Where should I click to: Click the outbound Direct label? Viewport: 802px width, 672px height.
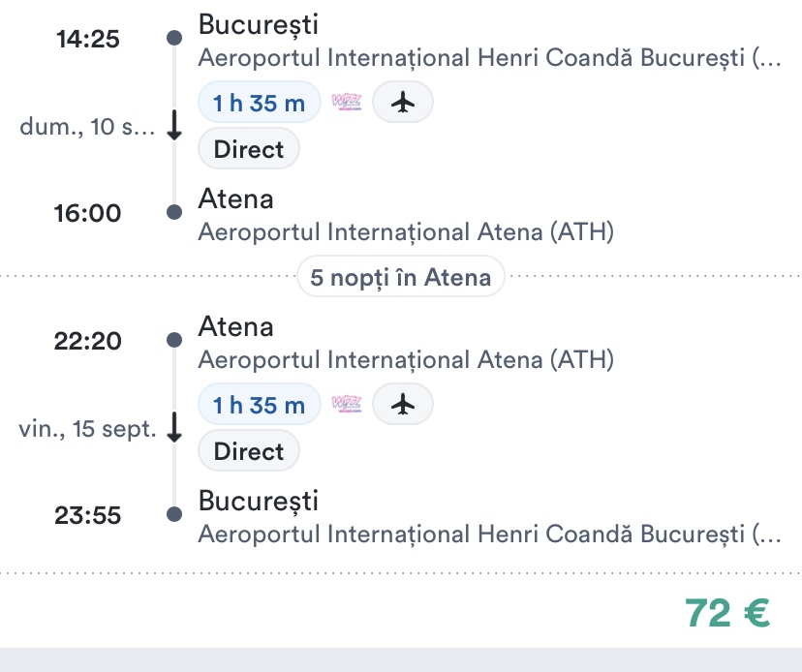[x=249, y=149]
